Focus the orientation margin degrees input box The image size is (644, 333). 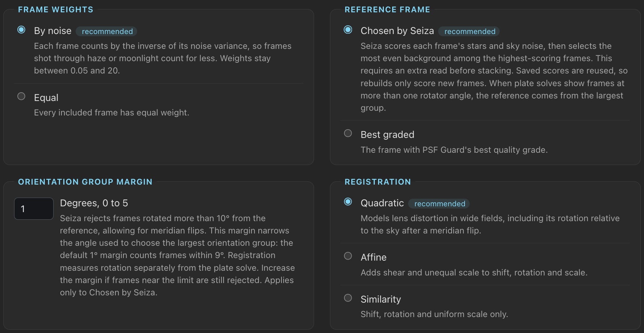tap(34, 208)
